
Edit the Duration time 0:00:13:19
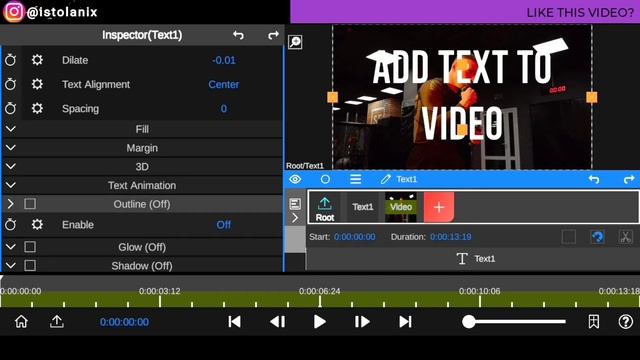(451, 237)
